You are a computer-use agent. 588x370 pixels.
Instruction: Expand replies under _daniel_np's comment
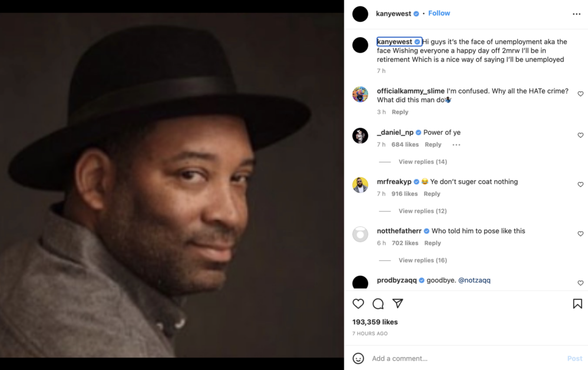422,161
